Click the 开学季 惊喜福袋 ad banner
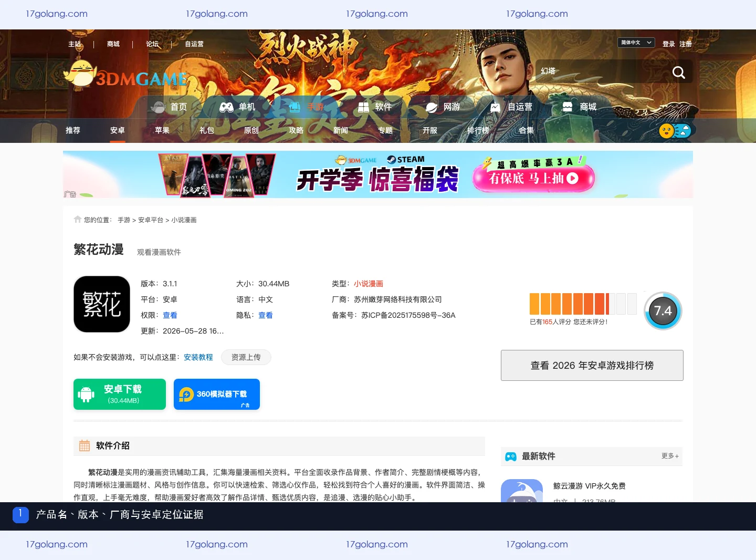 point(378,174)
